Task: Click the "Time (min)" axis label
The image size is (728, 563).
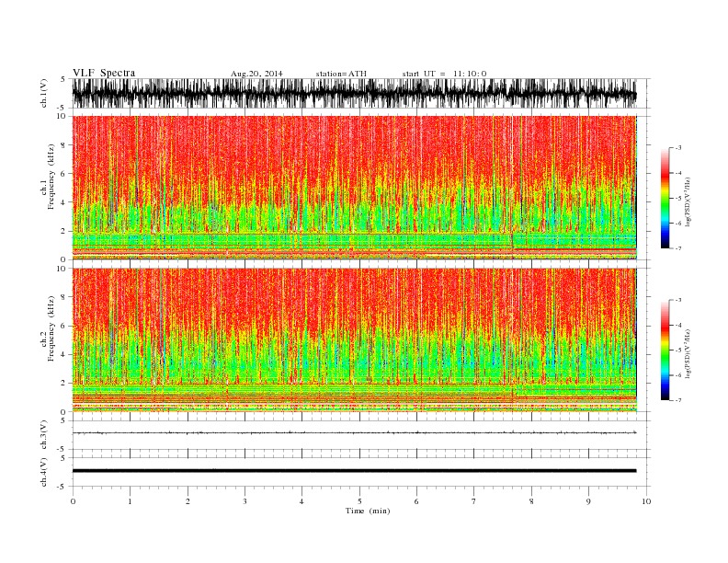Action: (368, 511)
